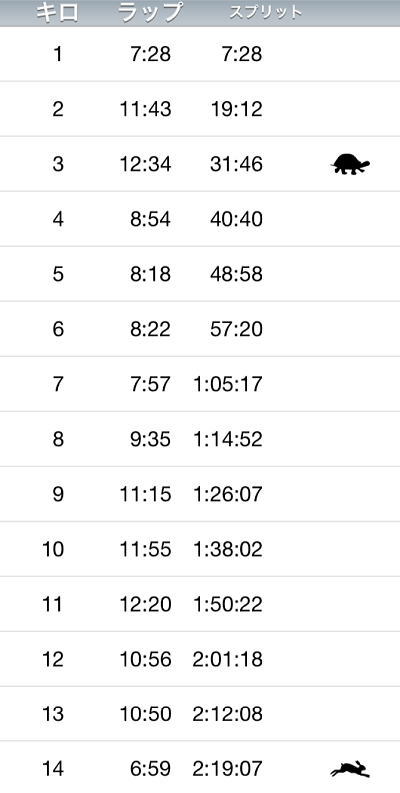Select kilometer 10 row with lap 11:55

pyautogui.click(x=200, y=549)
